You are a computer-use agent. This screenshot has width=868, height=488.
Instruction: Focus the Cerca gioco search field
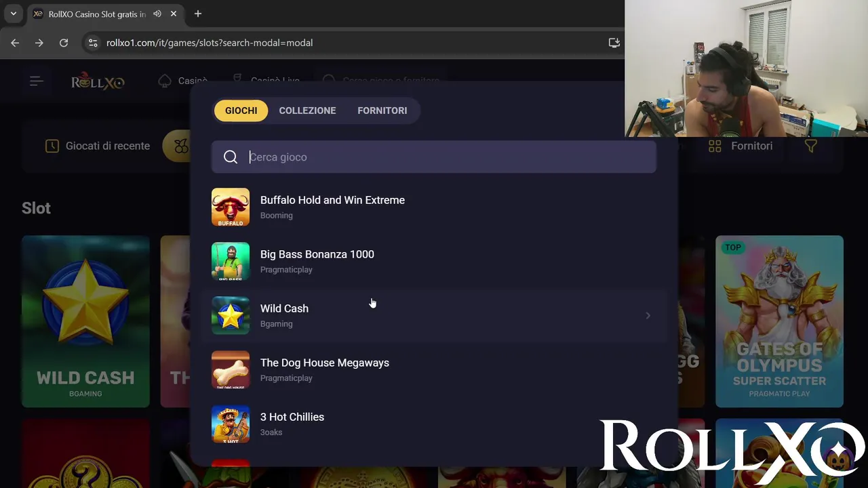[434, 157]
